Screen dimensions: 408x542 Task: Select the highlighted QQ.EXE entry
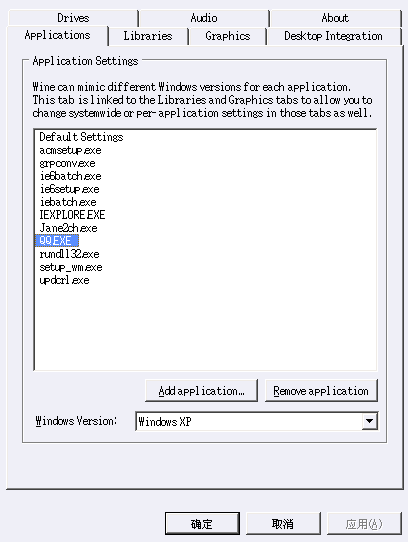pos(57,241)
